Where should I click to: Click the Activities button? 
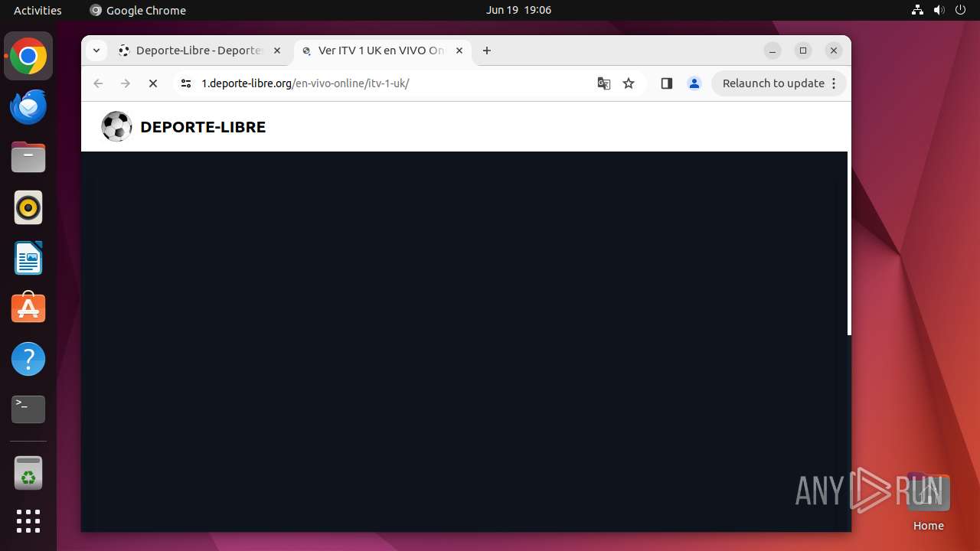coord(38,10)
